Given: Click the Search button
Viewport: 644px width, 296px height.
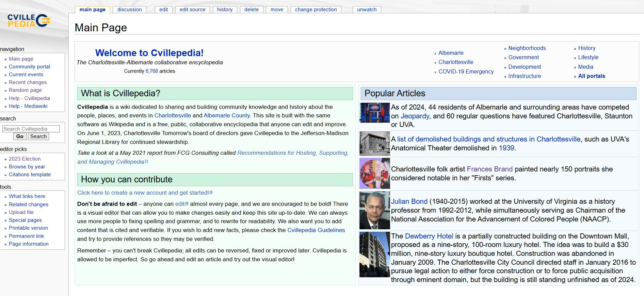Looking at the screenshot, I should tap(38, 136).
